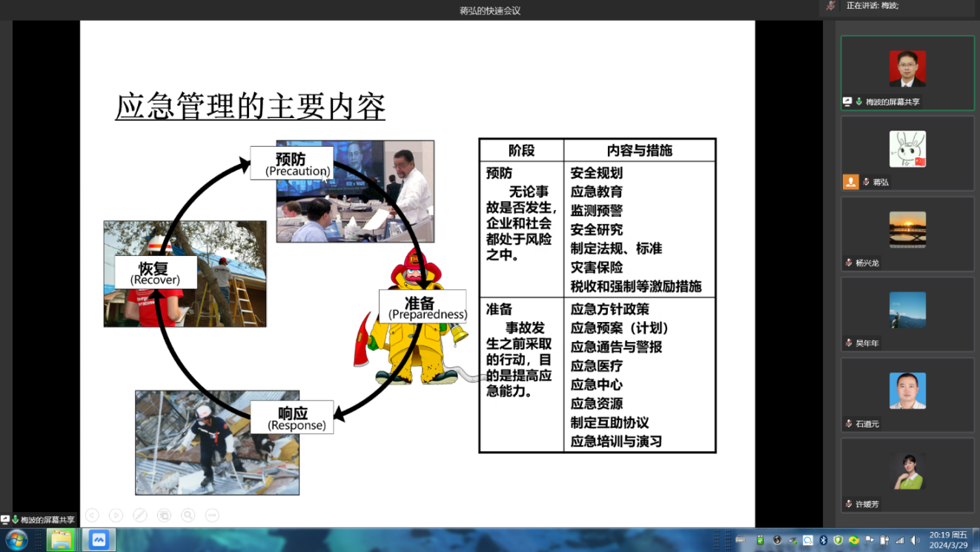This screenshot has height=552, width=980.
Task: Select the pen annotation tool icon
Action: (140, 515)
